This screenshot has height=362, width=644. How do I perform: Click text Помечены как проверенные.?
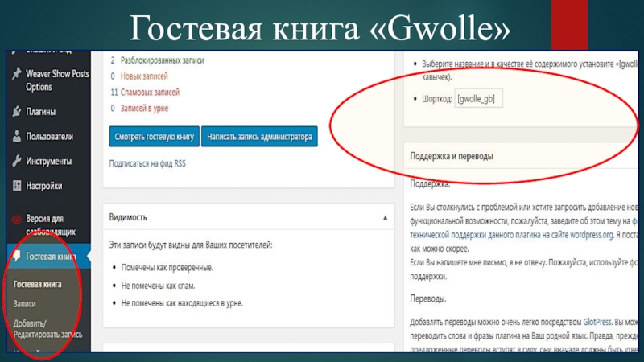coord(167,268)
